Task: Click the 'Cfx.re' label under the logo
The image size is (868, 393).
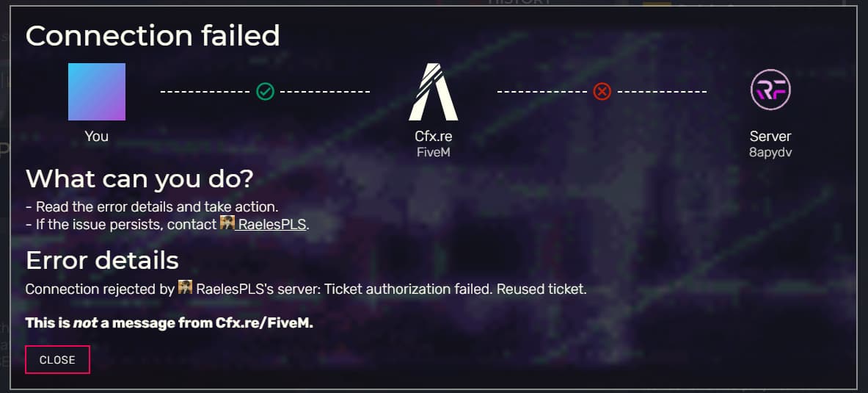Action: point(434,137)
